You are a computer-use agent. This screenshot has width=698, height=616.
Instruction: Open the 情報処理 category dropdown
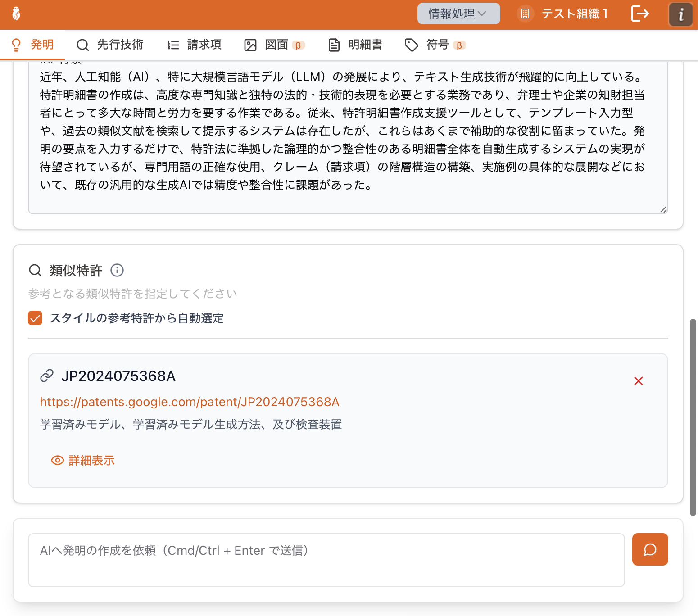click(x=458, y=14)
